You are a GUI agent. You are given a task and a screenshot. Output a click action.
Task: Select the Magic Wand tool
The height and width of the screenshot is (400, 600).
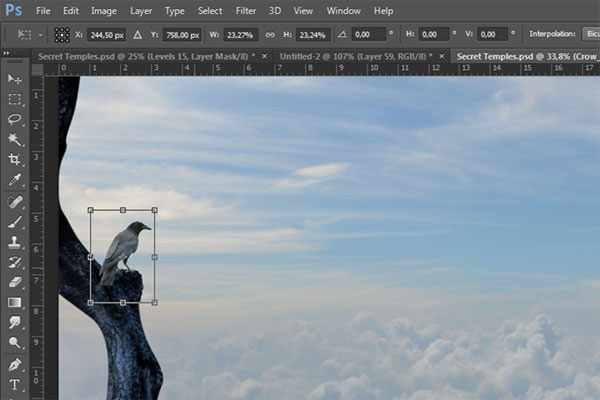pos(15,139)
